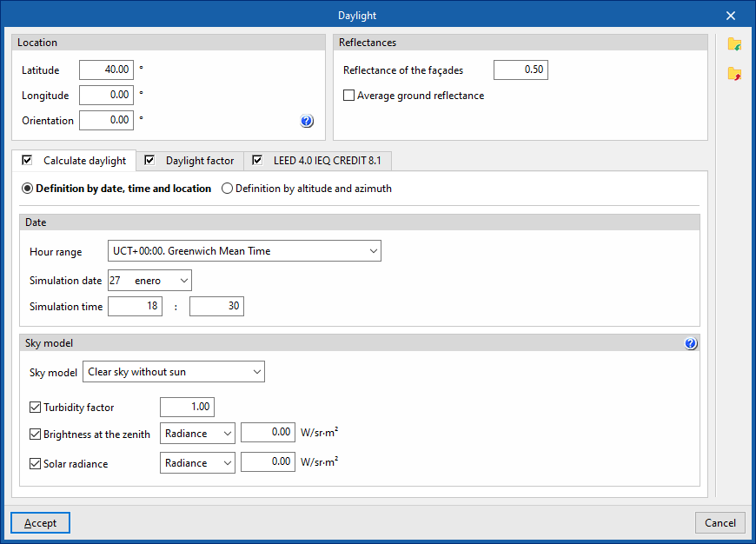Close the Daylight dialog
Image resolution: width=756 pixels, height=544 pixels.
[731, 16]
